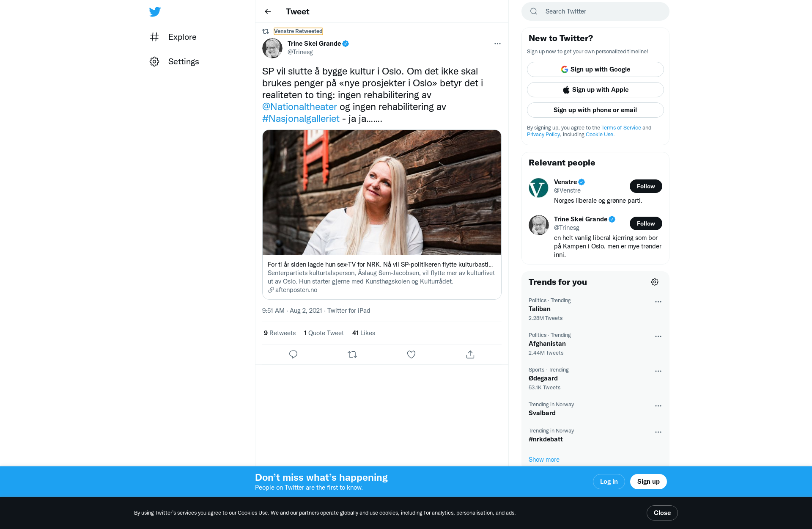
Task: Close the cookie notice
Action: 662,513
